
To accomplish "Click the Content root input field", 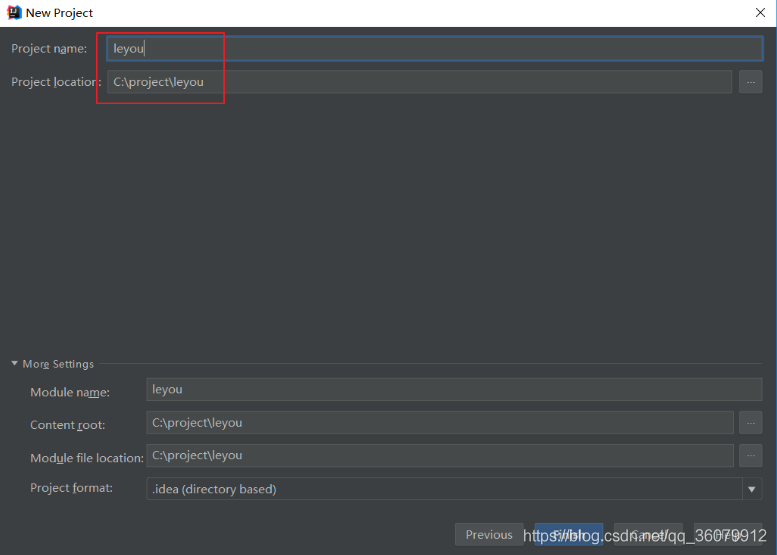I will point(440,423).
